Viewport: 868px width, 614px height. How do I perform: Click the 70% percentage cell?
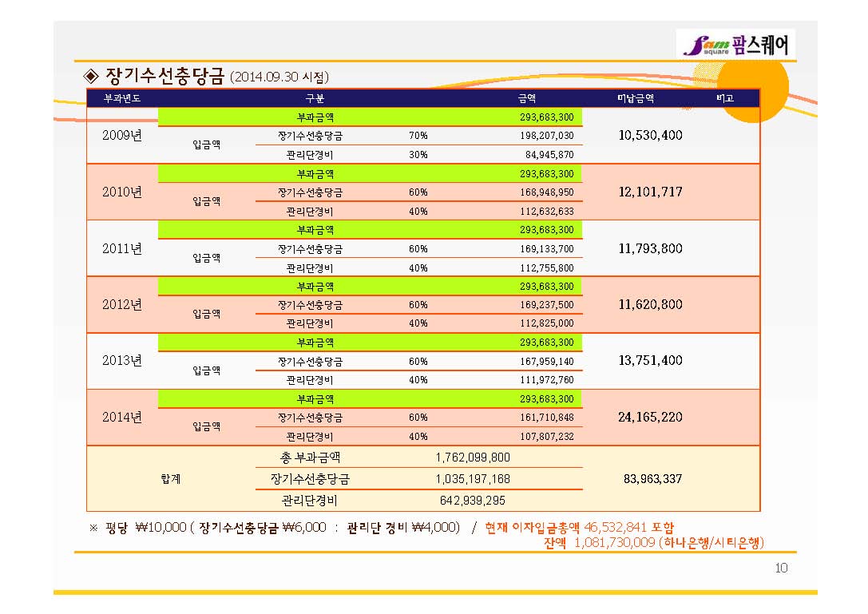tap(418, 136)
